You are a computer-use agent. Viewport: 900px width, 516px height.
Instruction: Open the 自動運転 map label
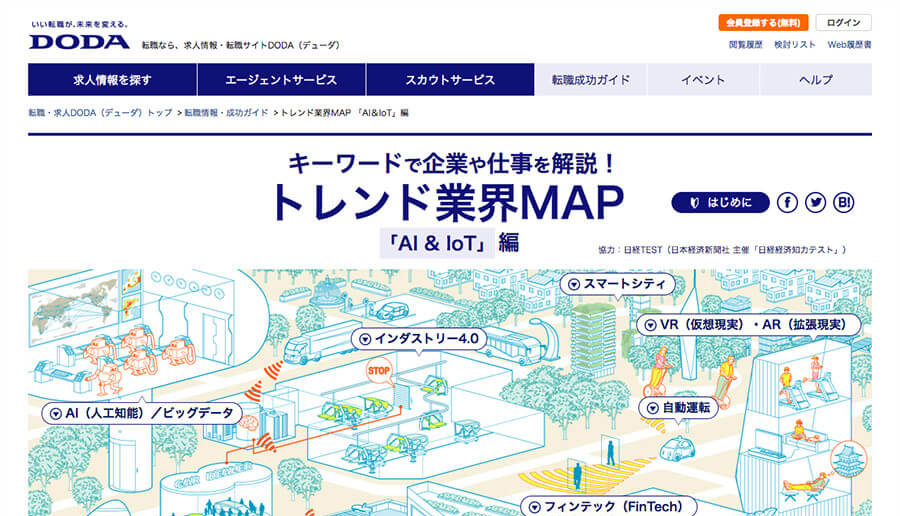click(x=678, y=407)
